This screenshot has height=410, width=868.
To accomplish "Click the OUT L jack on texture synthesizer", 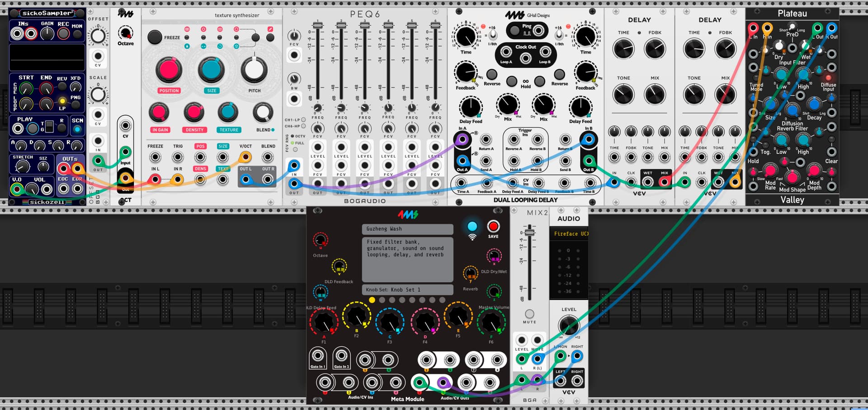I will 245,179.
